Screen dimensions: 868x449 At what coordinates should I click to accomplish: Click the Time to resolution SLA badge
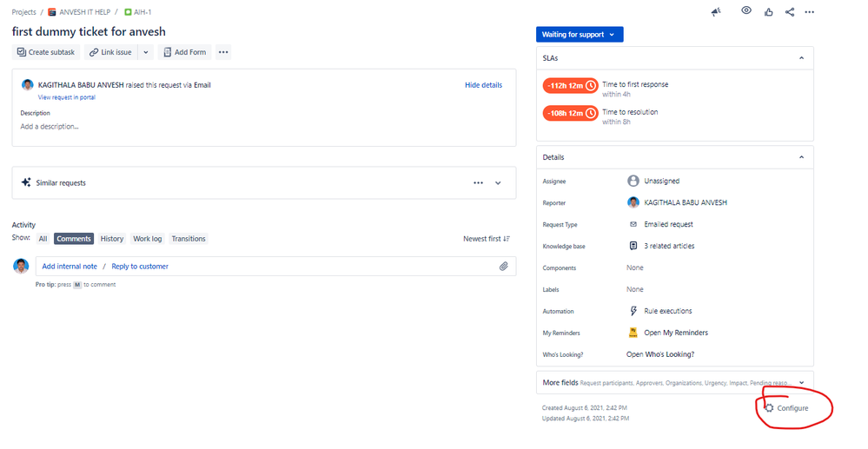[x=570, y=113]
